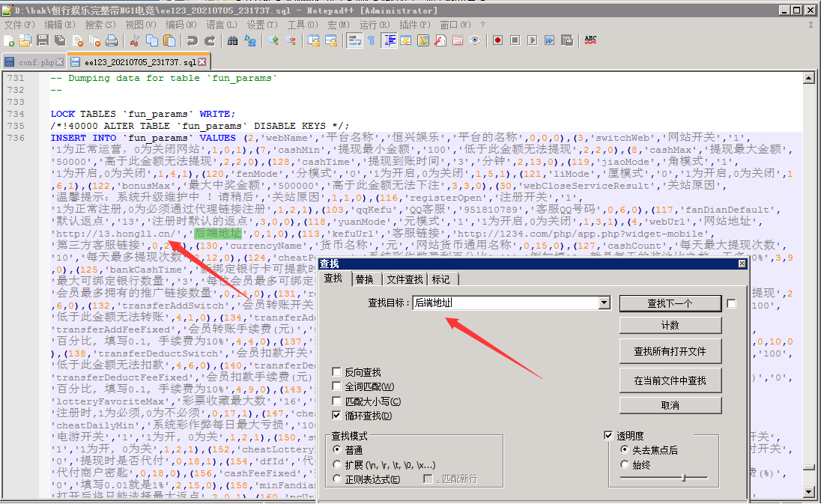Enable the 反向查找 checkbox

tap(336, 372)
